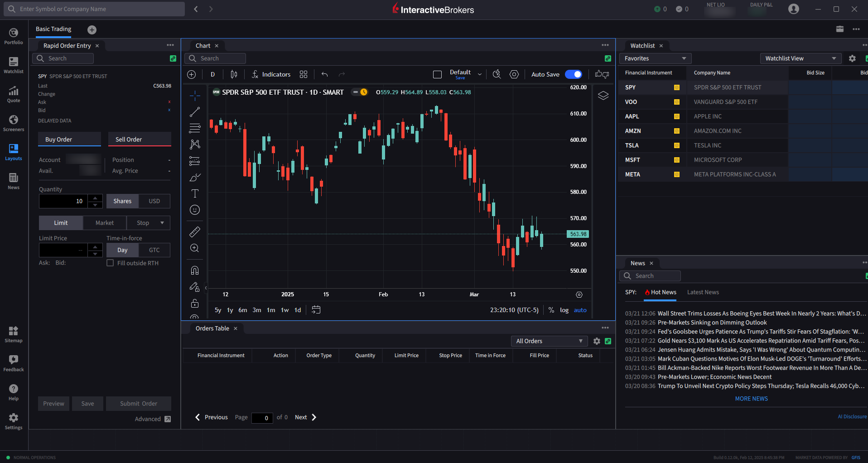The image size is (868, 463).
Task: Open chart settings hexagon icon
Action: (514, 74)
